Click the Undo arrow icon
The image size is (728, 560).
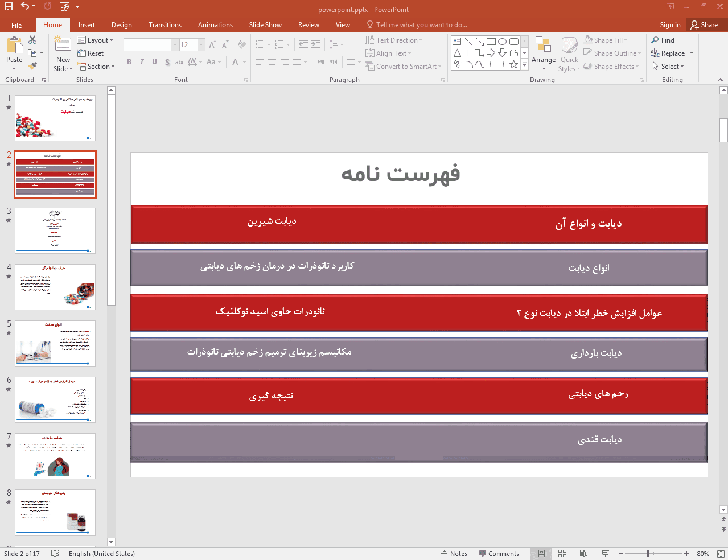[x=25, y=6]
